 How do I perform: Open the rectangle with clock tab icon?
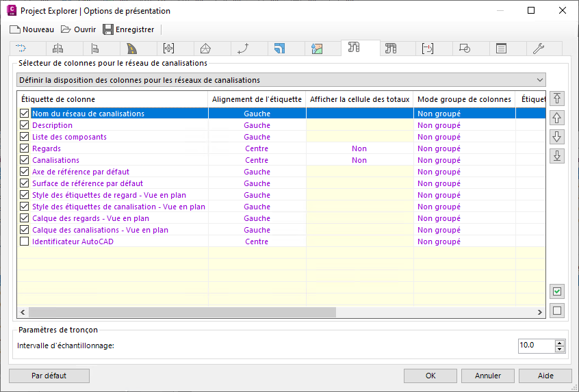point(465,49)
